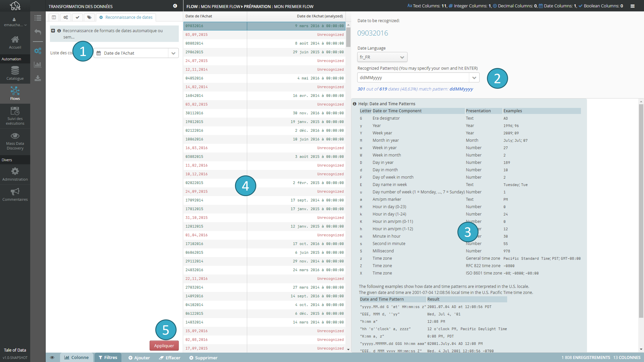Viewport: 644px width, 362px height.
Task: Select the 30112016 date row
Action: [x=264, y=113]
